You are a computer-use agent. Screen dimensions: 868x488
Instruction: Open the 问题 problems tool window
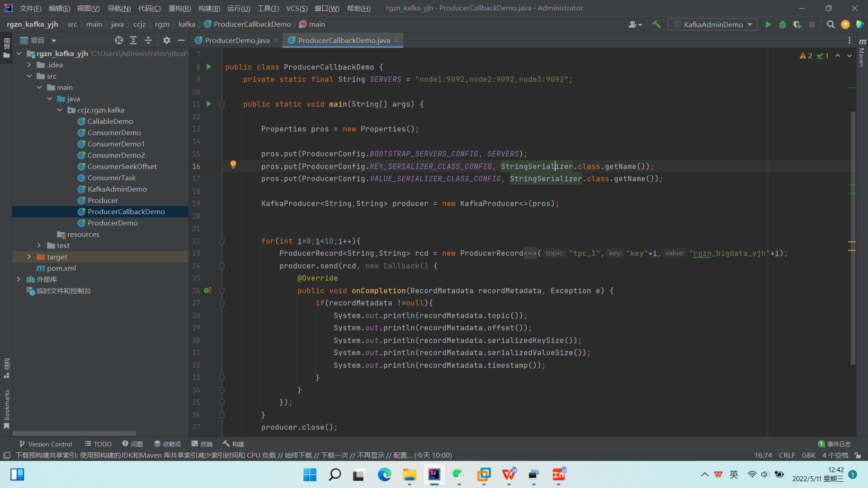[132, 444]
